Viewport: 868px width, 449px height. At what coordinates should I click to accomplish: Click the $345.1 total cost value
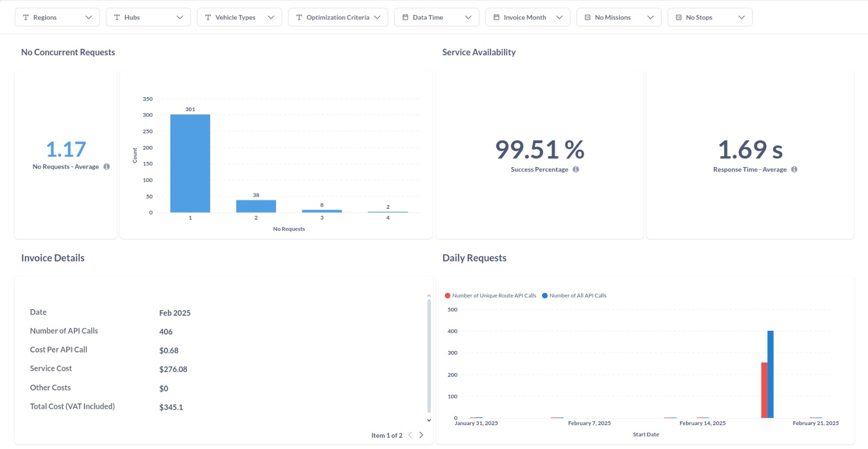(171, 407)
